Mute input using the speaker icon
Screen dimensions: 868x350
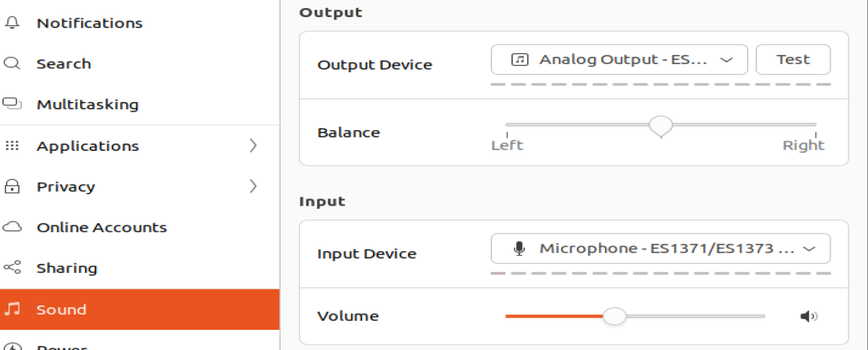tap(809, 316)
